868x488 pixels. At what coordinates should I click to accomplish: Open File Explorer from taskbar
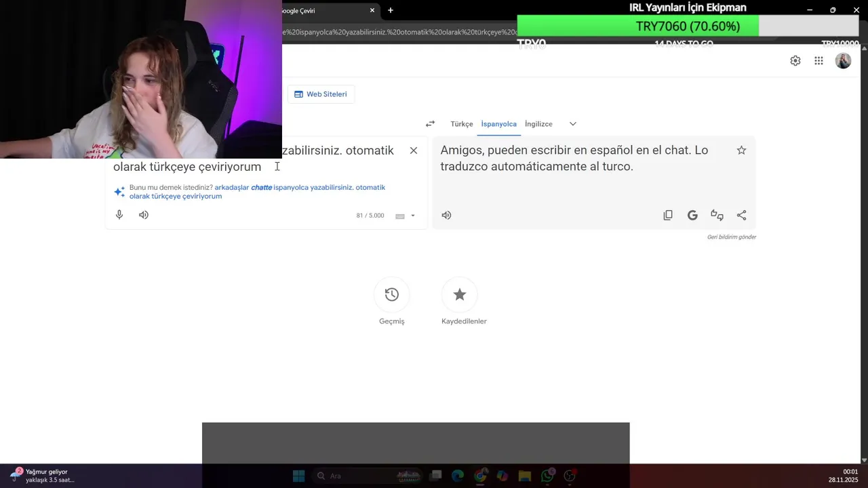tap(524, 476)
